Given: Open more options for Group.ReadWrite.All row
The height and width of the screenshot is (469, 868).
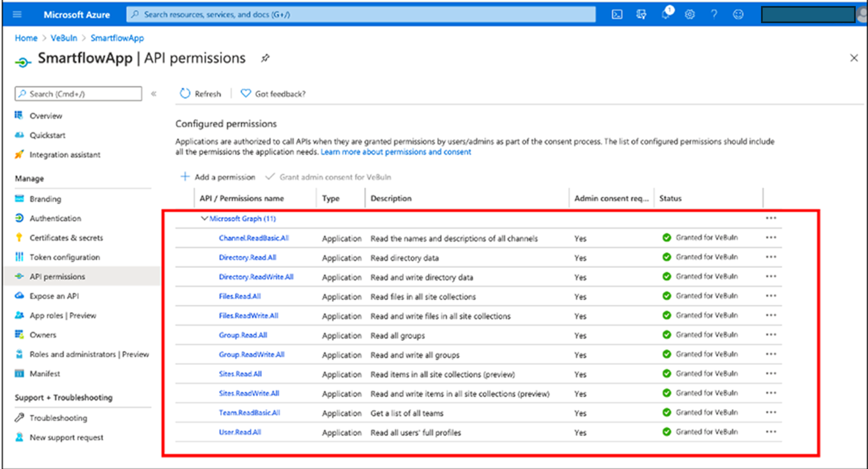Looking at the screenshot, I should 771,354.
